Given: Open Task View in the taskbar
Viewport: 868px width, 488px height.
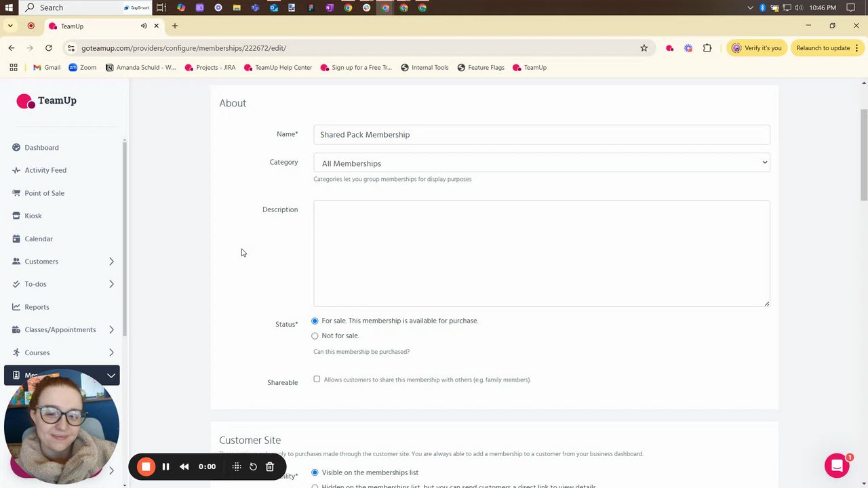Looking at the screenshot, I should [x=161, y=7].
